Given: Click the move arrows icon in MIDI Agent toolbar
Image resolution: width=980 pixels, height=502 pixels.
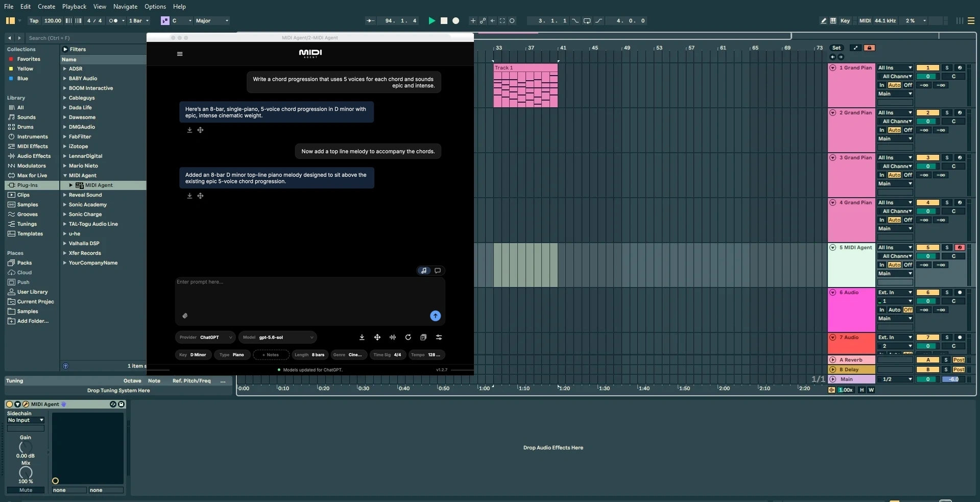Looking at the screenshot, I should pos(377,338).
